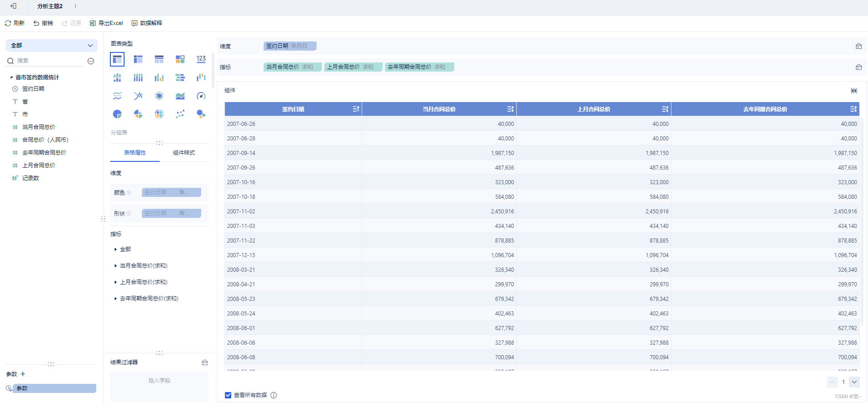Clear the 指标 indicator shelf
The image size is (868, 403).
859,67
